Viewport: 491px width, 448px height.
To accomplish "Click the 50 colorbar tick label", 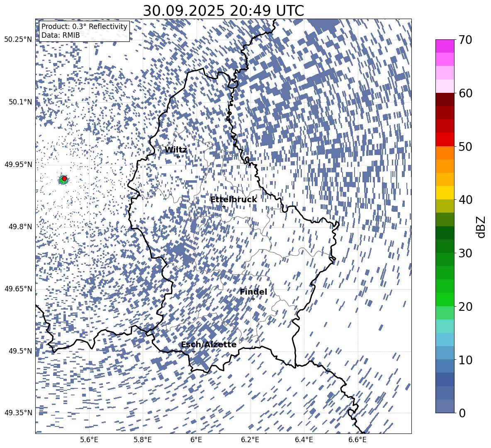I will coord(465,146).
